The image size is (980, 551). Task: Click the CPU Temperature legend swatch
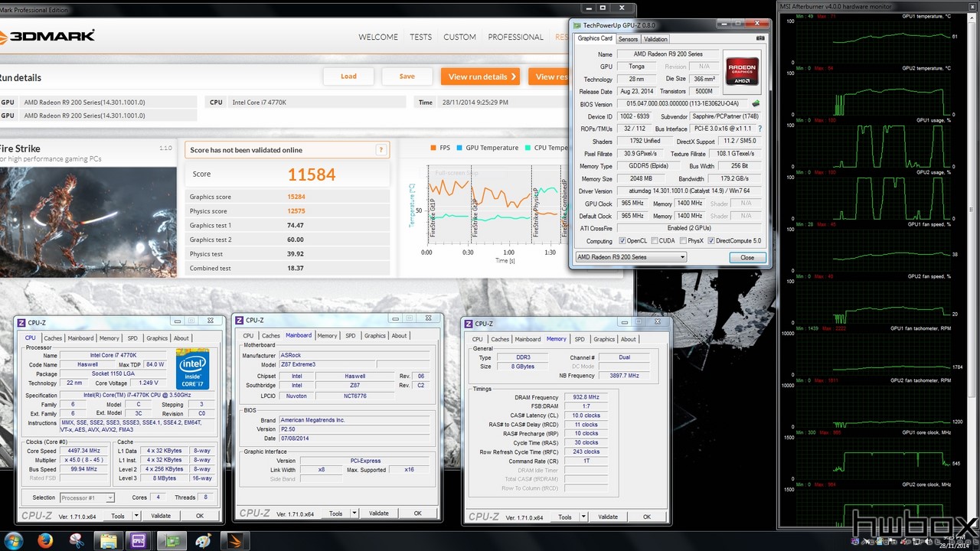528,148
